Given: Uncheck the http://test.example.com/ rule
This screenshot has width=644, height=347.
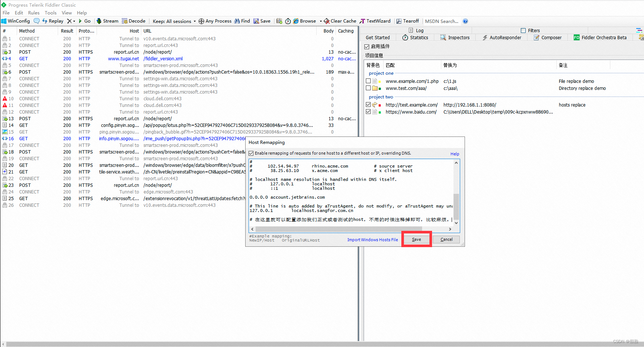Looking at the screenshot, I should coord(368,105).
